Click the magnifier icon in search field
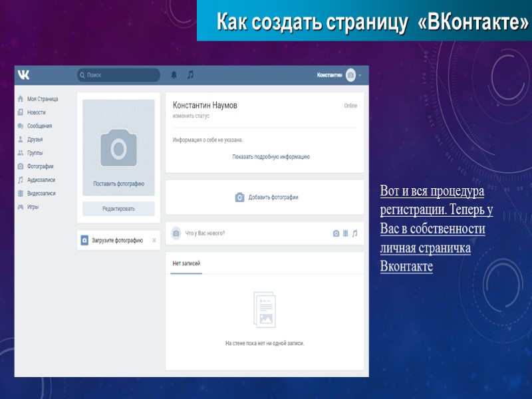 pos(82,75)
